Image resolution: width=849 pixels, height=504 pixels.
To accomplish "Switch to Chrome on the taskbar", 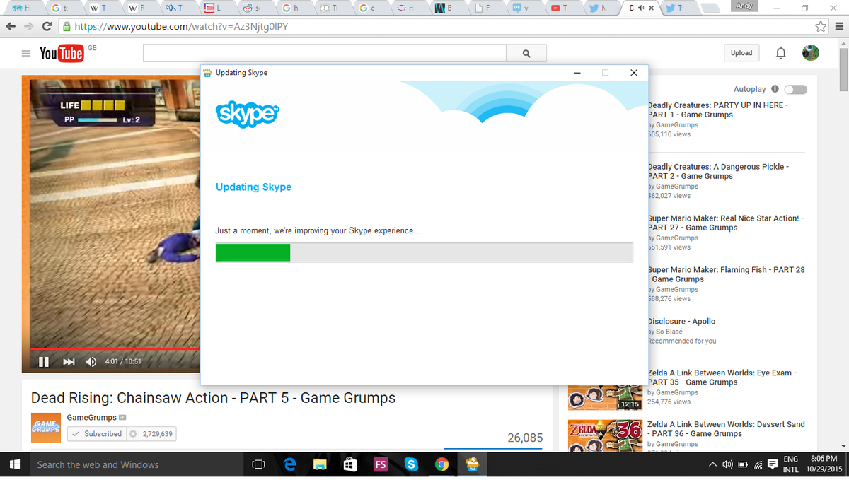I will click(x=441, y=464).
